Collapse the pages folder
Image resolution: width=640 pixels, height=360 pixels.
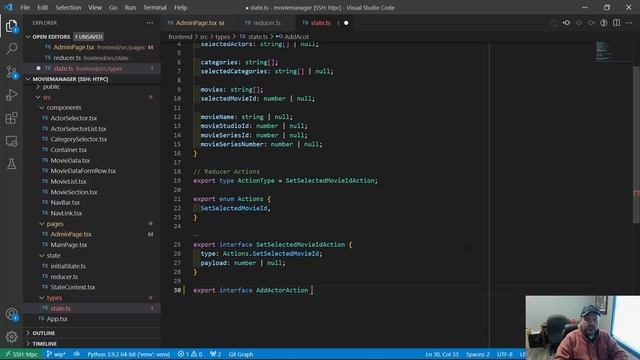[x=55, y=224]
